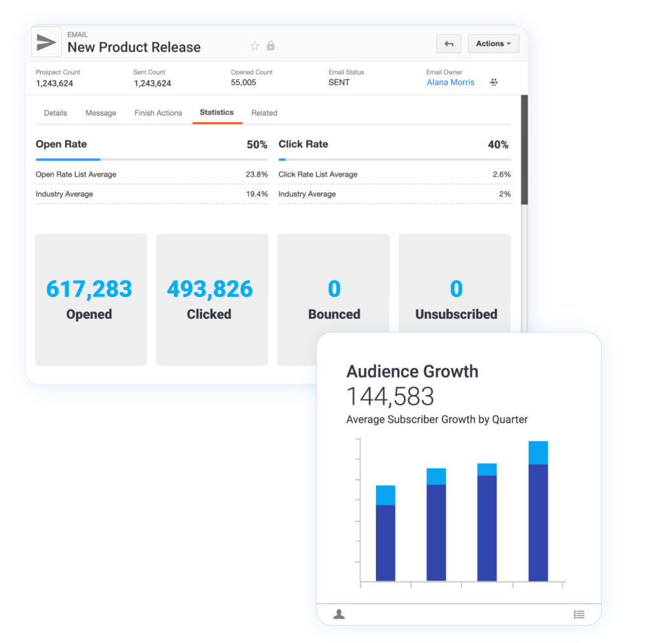
Task: Click the back arrow above Actions
Action: [449, 43]
